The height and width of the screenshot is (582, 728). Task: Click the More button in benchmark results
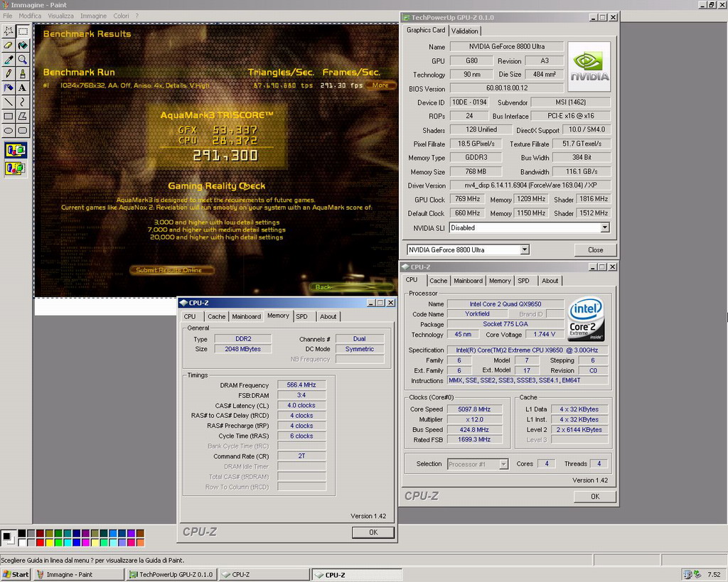pos(380,85)
